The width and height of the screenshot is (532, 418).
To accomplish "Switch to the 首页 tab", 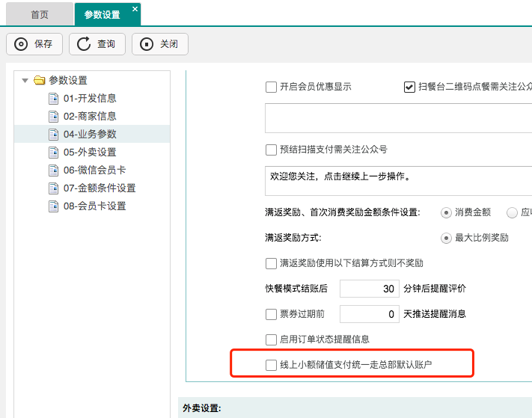I will [x=40, y=15].
